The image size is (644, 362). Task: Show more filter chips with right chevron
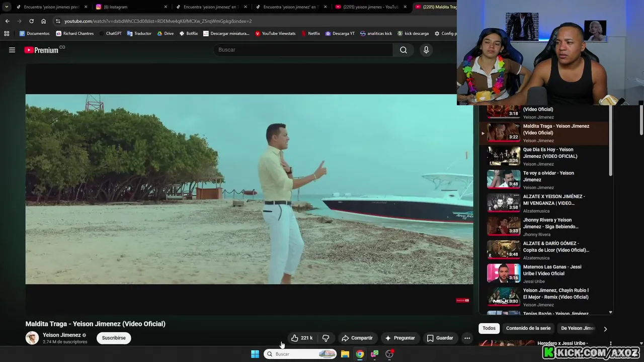[605, 329]
